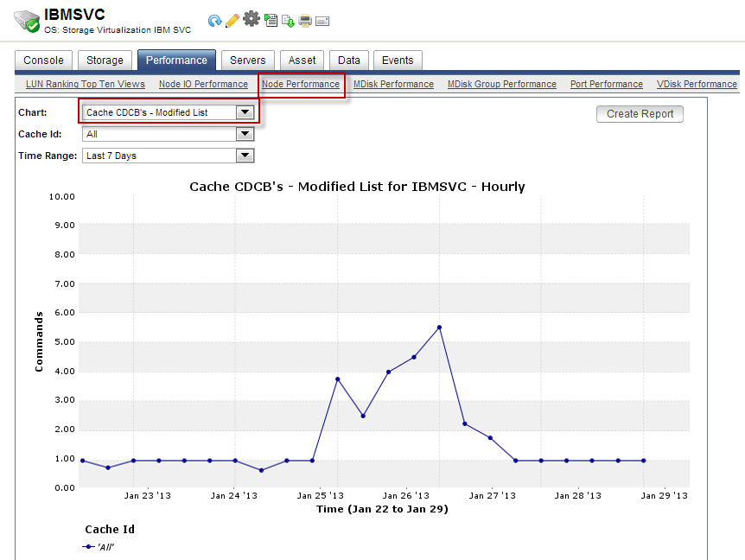Open the gear settings icon

[252, 19]
